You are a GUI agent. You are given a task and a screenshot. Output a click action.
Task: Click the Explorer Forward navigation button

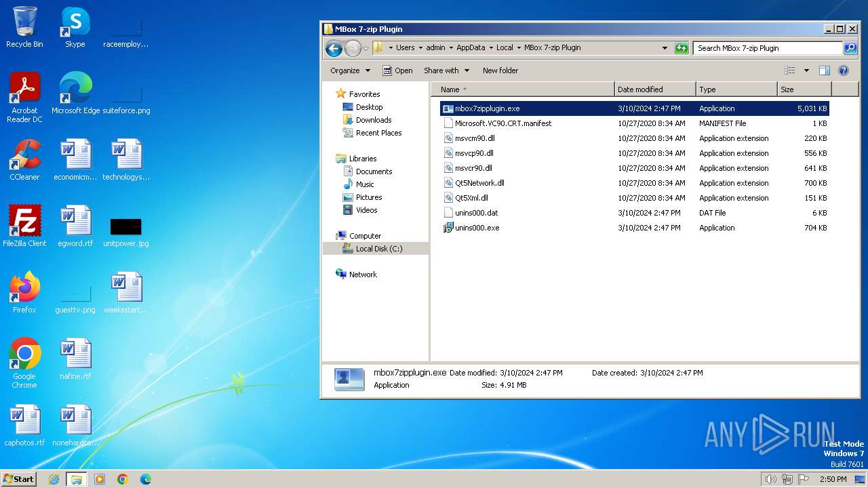353,48
